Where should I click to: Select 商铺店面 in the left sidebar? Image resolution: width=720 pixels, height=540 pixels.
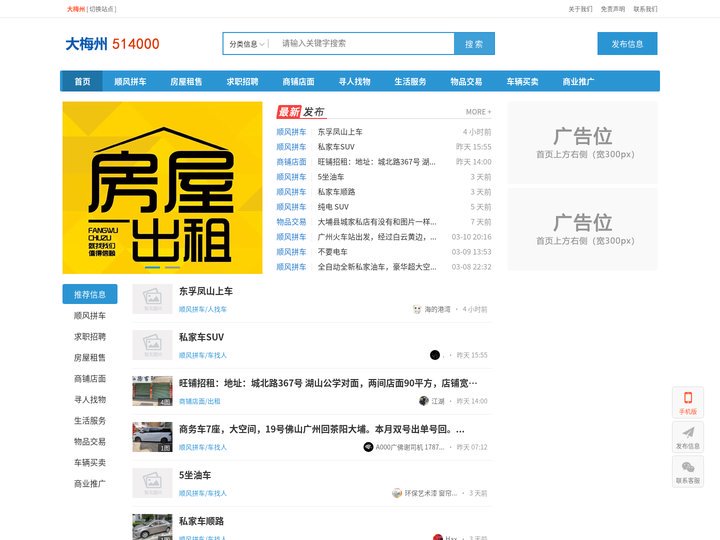coord(90,378)
